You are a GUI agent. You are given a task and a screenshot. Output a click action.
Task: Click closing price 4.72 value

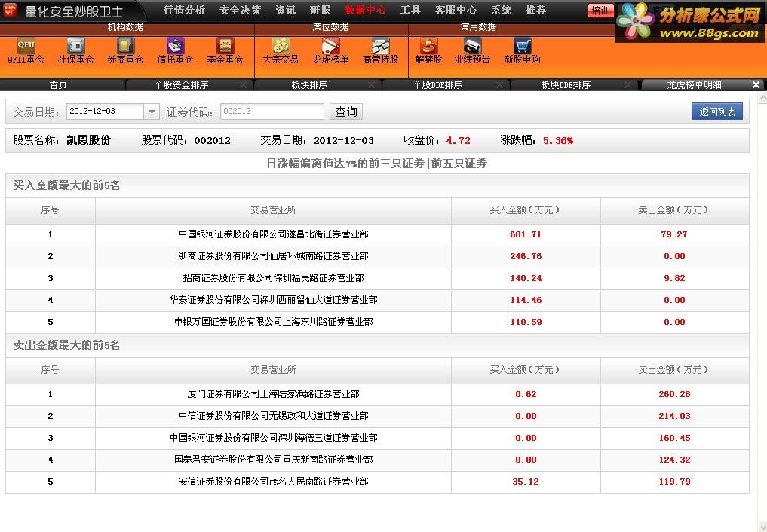[x=459, y=141]
